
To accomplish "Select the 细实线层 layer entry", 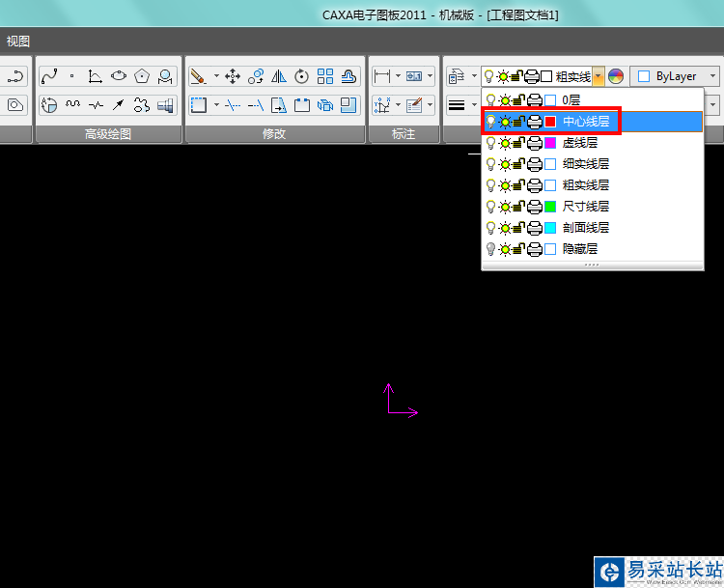I will coord(593,164).
